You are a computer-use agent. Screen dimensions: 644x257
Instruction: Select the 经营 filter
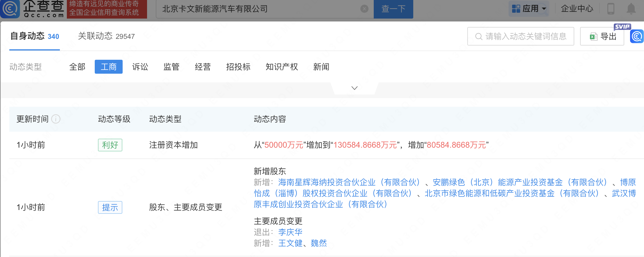click(x=203, y=67)
